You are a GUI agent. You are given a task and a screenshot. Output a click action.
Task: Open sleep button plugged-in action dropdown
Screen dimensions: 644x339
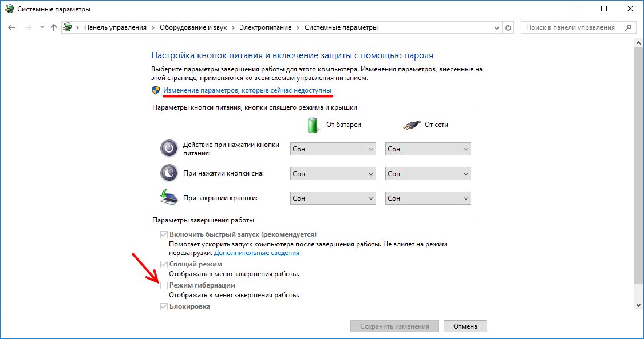(x=428, y=174)
